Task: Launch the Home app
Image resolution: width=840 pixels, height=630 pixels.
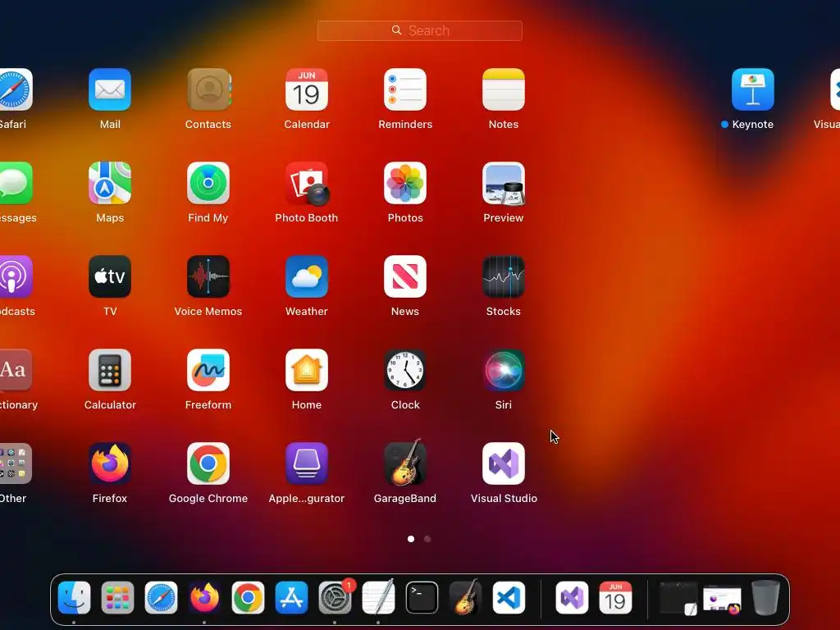Action: 307,370
